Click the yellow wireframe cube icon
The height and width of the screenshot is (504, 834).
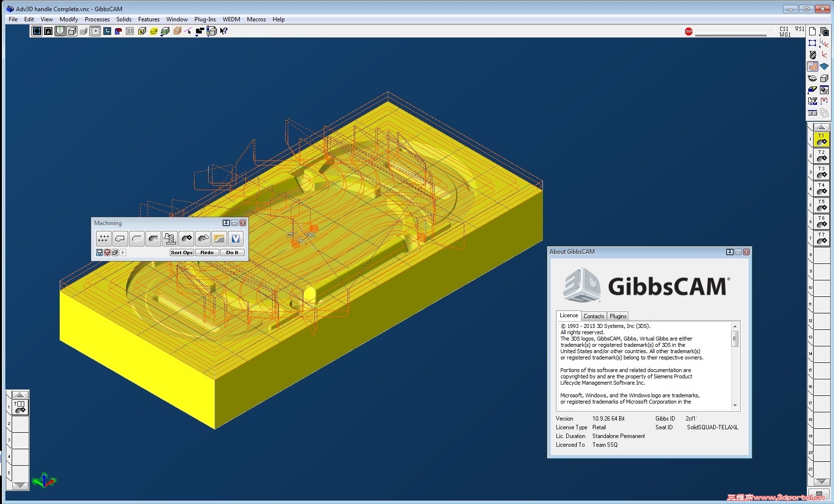pyautogui.click(x=153, y=31)
